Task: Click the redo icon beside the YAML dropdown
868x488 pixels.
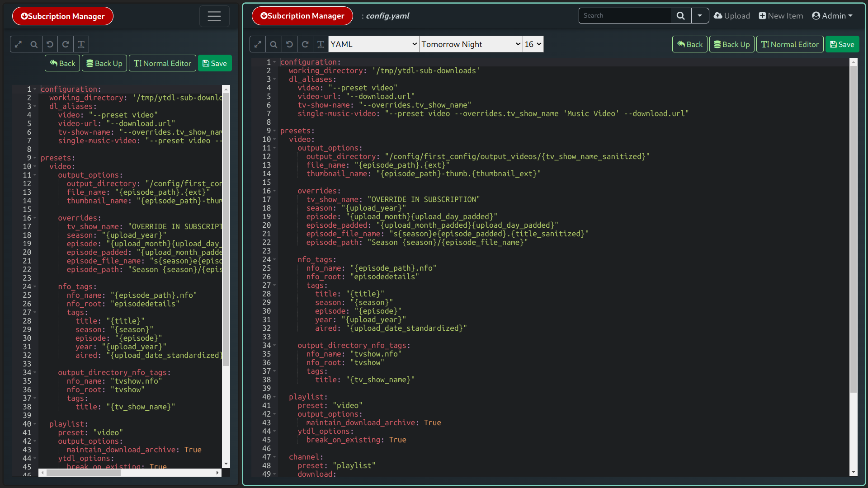Action: click(305, 44)
